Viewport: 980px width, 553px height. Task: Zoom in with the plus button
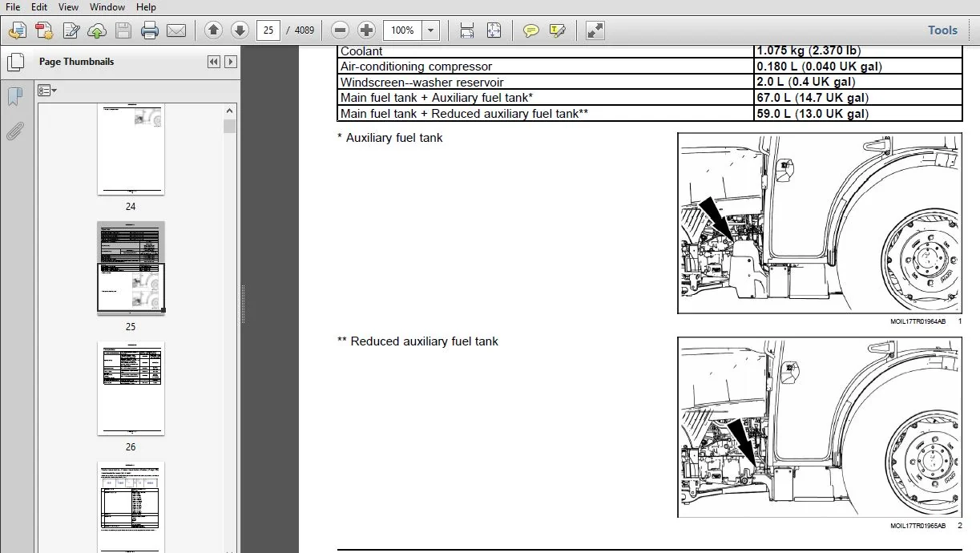(367, 30)
